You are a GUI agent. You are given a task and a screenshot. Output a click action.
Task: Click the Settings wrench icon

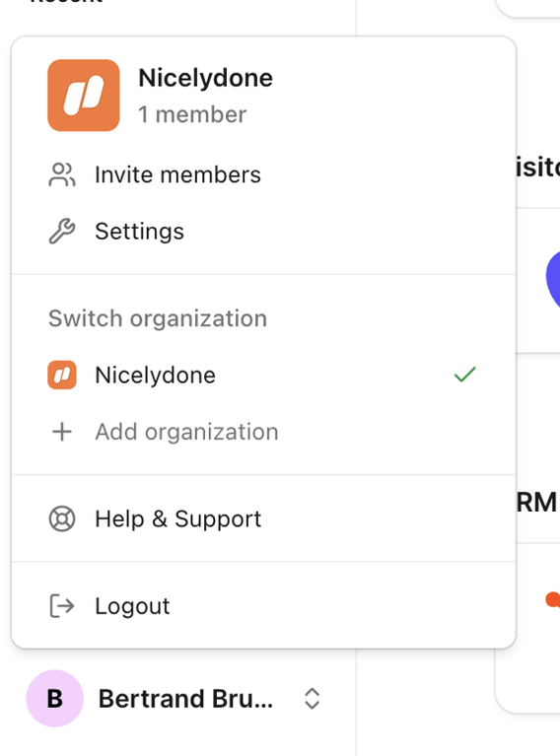[x=62, y=231]
